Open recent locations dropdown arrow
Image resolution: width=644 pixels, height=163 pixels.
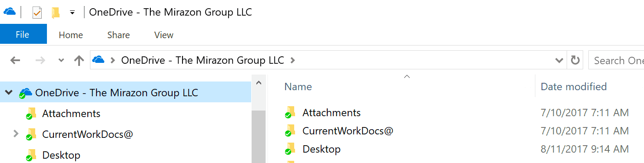pyautogui.click(x=61, y=60)
